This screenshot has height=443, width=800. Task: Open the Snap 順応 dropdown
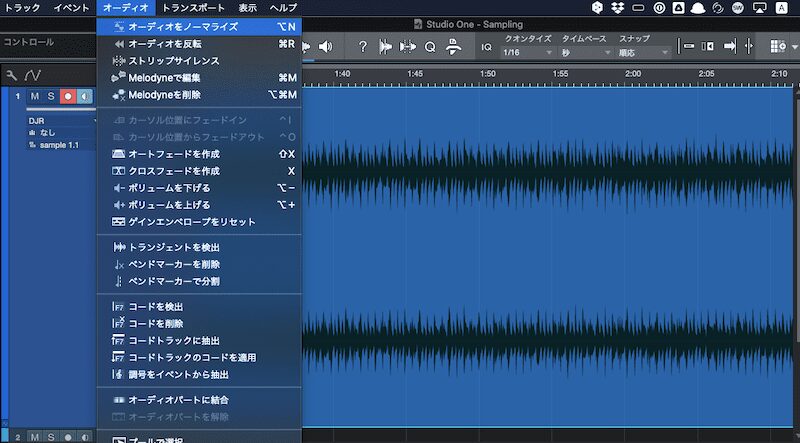point(643,52)
